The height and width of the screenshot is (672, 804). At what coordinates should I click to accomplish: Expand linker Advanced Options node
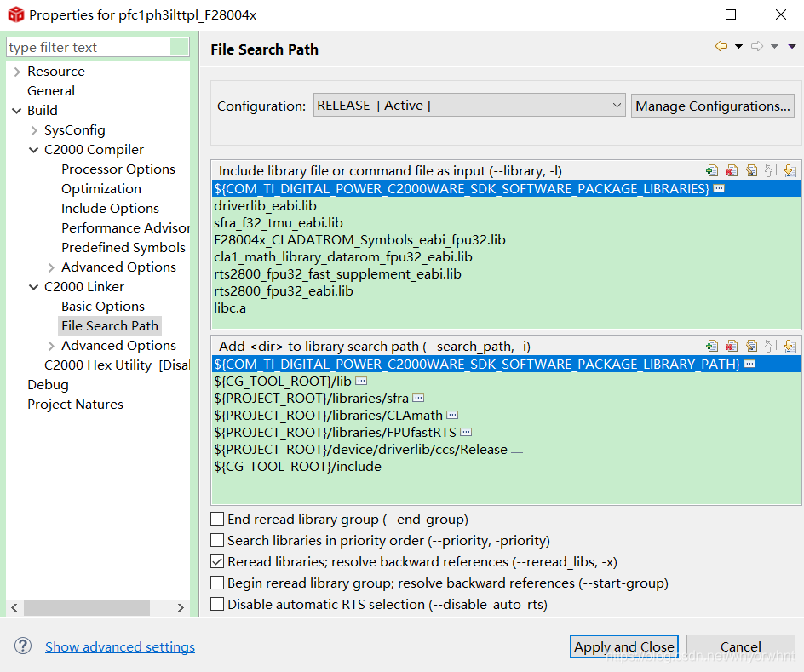51,346
